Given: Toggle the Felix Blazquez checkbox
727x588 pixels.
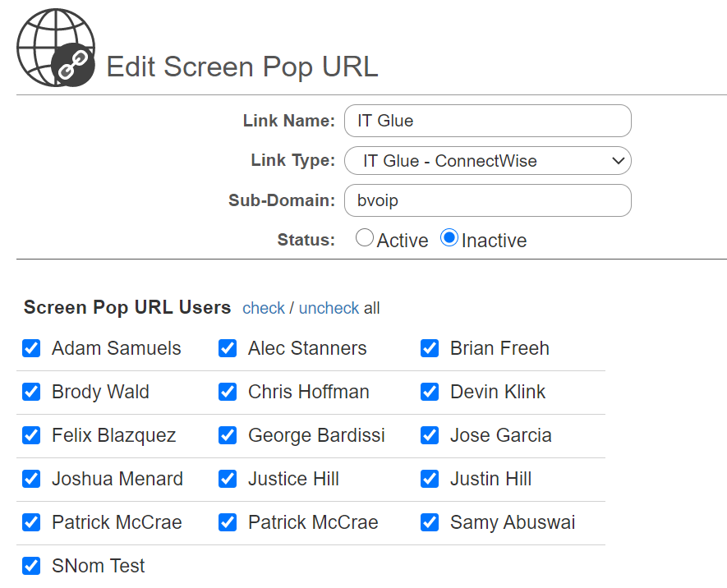Looking at the screenshot, I should 31,435.
